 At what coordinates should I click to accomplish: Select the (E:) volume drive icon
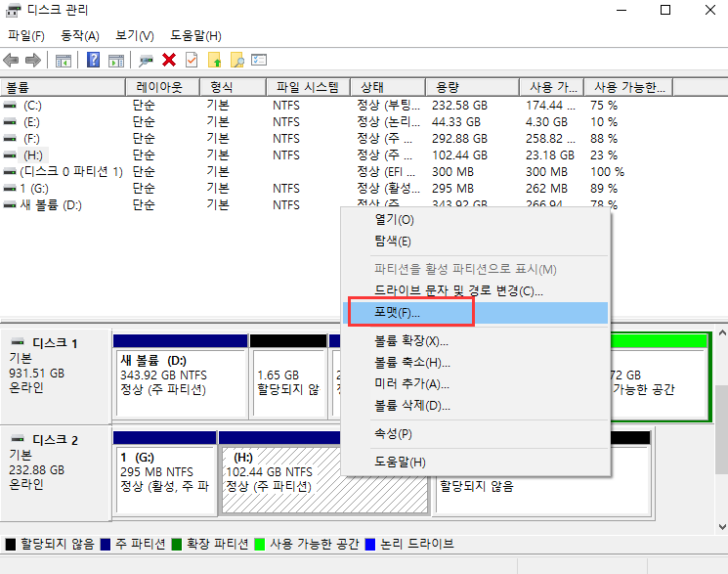10,122
